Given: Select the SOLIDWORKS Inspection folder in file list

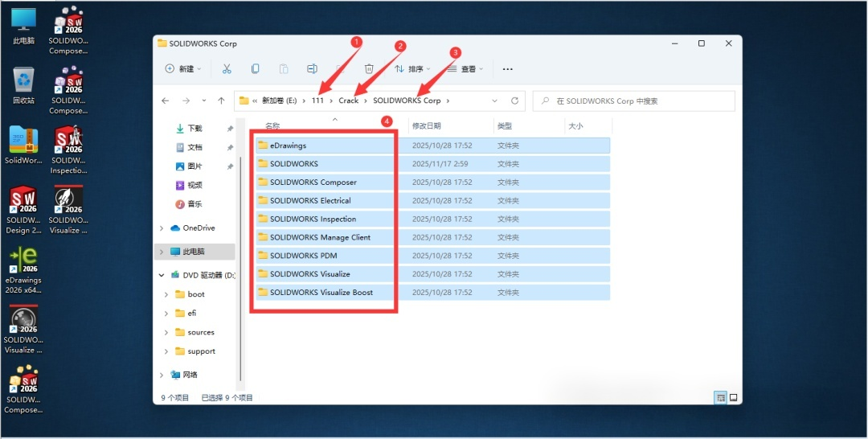Looking at the screenshot, I should point(432,219).
